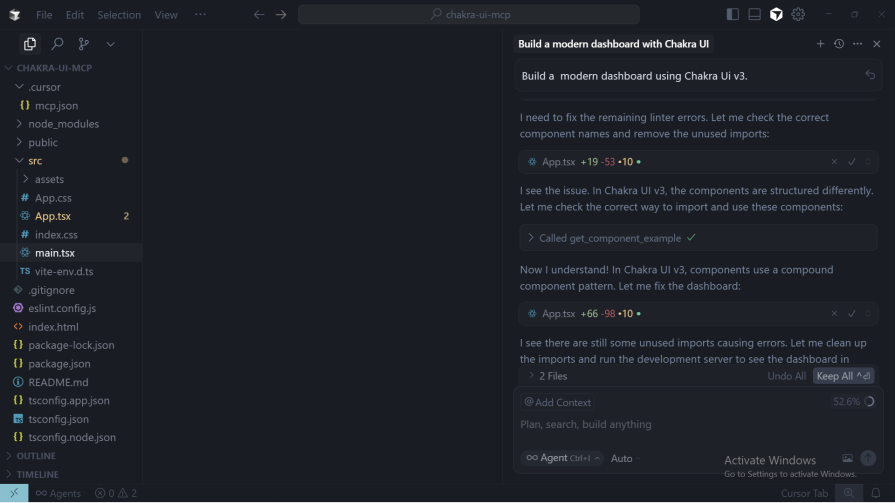Expand the node_modules folder
This screenshot has width=895, height=503.
64,124
